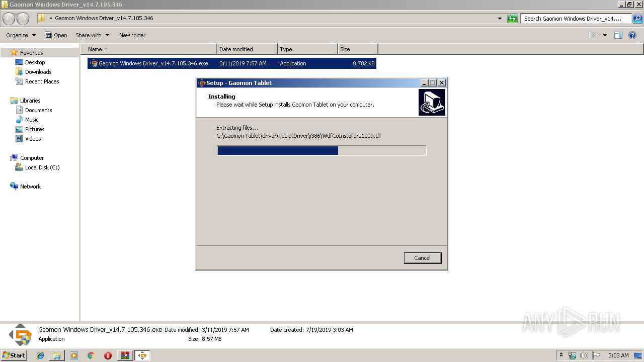Change the view with the view icon
644x362 pixels.
tap(593, 35)
